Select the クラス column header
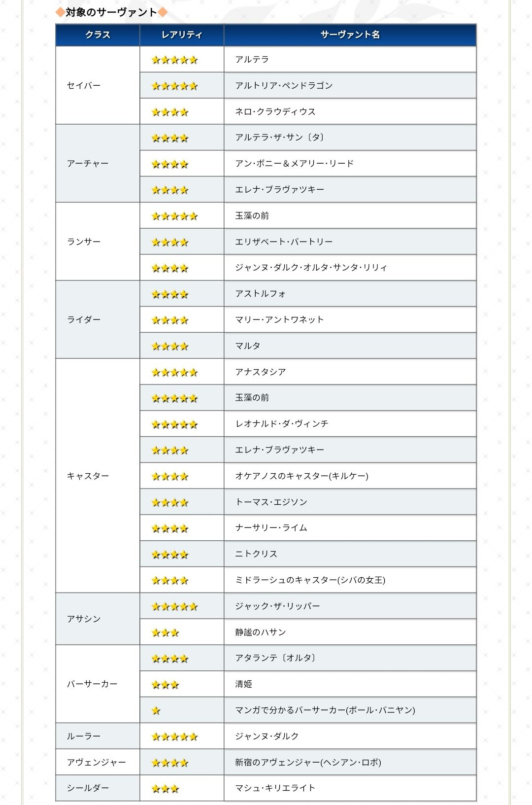 (98, 35)
